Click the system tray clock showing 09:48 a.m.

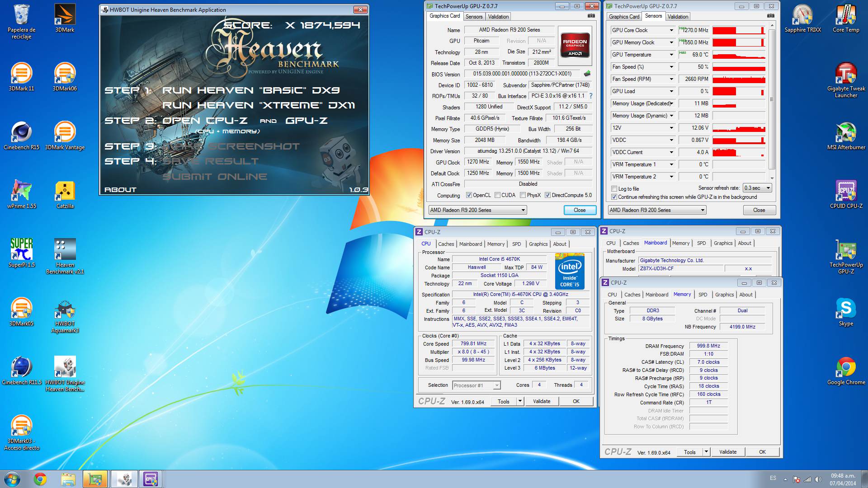tap(843, 479)
